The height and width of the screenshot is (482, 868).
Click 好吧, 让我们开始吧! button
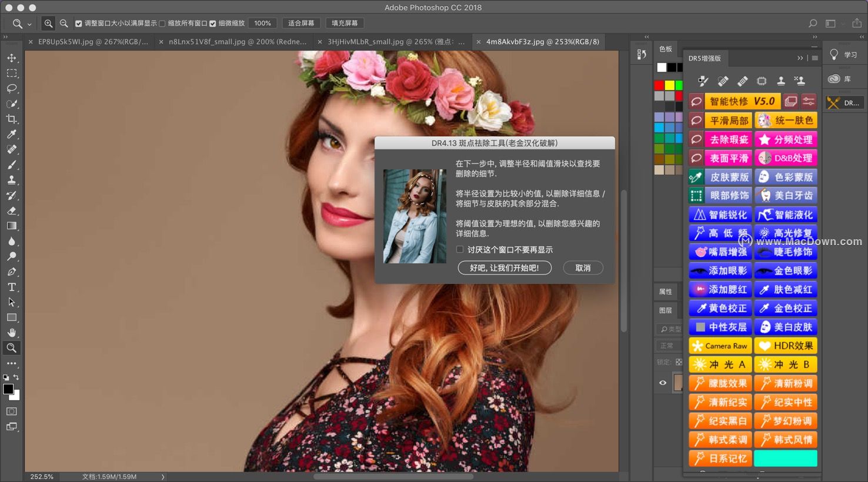[505, 268]
